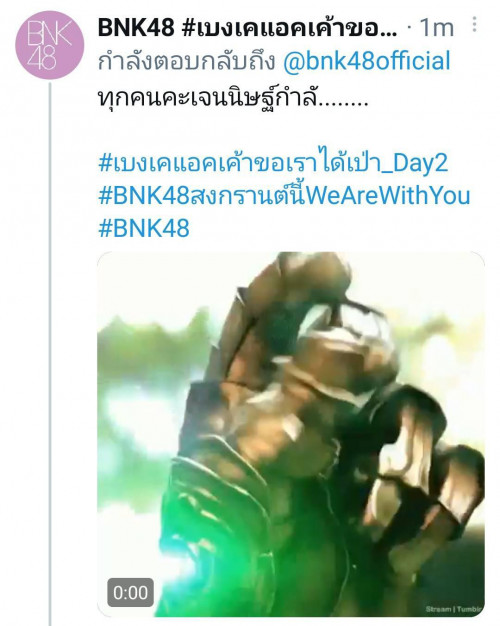
Task: Click the bold BNK48 account name
Action: click(x=136, y=28)
